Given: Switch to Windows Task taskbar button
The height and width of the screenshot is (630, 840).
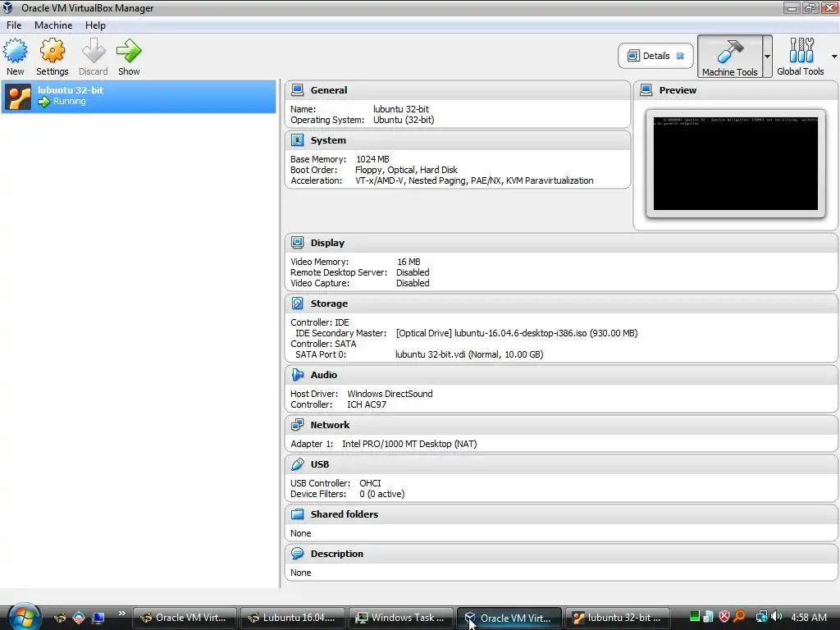Looking at the screenshot, I should 400,618.
